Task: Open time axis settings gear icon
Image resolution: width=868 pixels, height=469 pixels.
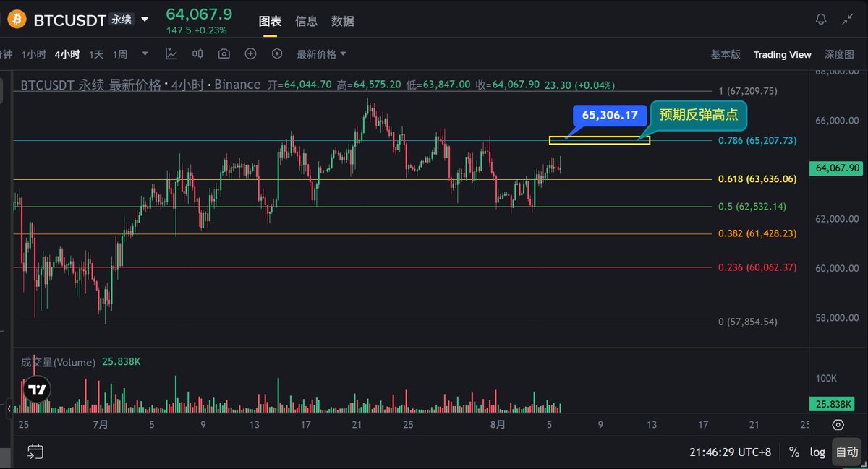Action: coord(838,425)
